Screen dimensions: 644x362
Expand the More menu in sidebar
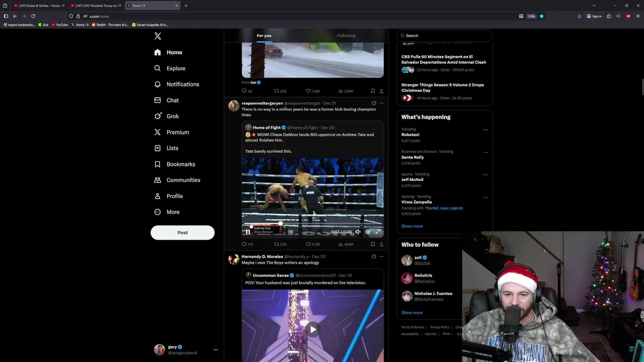click(x=167, y=212)
